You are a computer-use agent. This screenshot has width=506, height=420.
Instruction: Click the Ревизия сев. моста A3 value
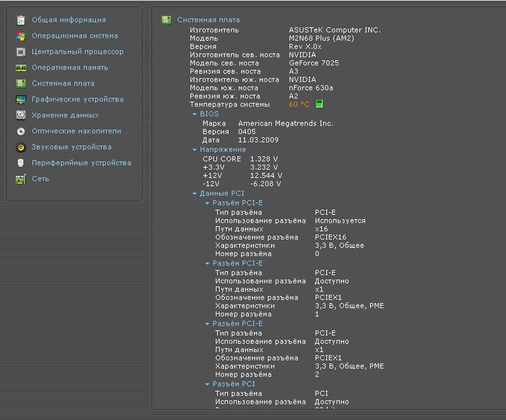[x=294, y=71]
